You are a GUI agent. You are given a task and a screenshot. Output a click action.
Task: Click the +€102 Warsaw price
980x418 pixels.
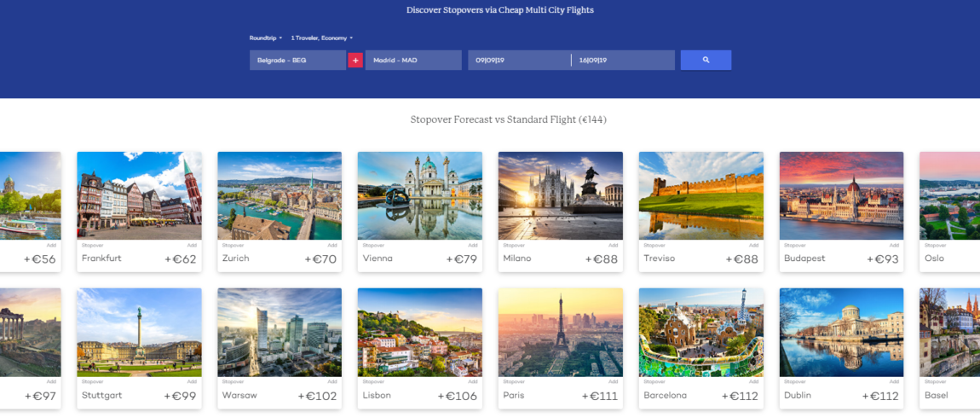point(318,396)
